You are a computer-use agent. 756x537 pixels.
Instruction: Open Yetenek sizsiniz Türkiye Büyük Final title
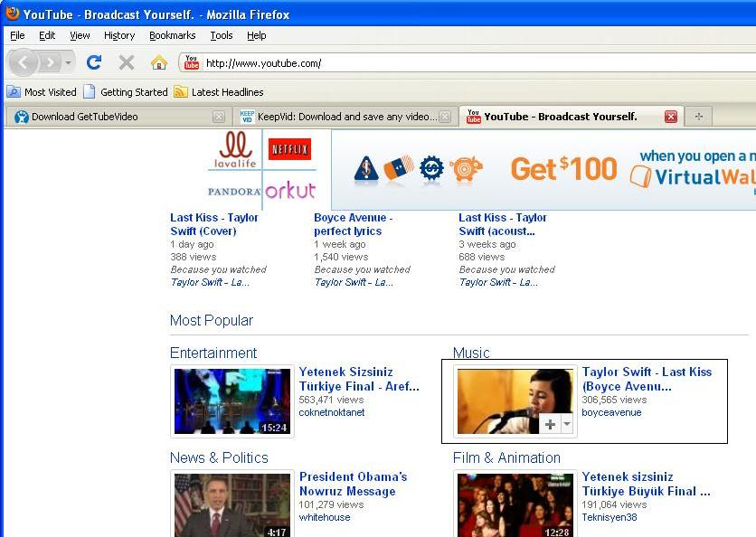pos(646,484)
